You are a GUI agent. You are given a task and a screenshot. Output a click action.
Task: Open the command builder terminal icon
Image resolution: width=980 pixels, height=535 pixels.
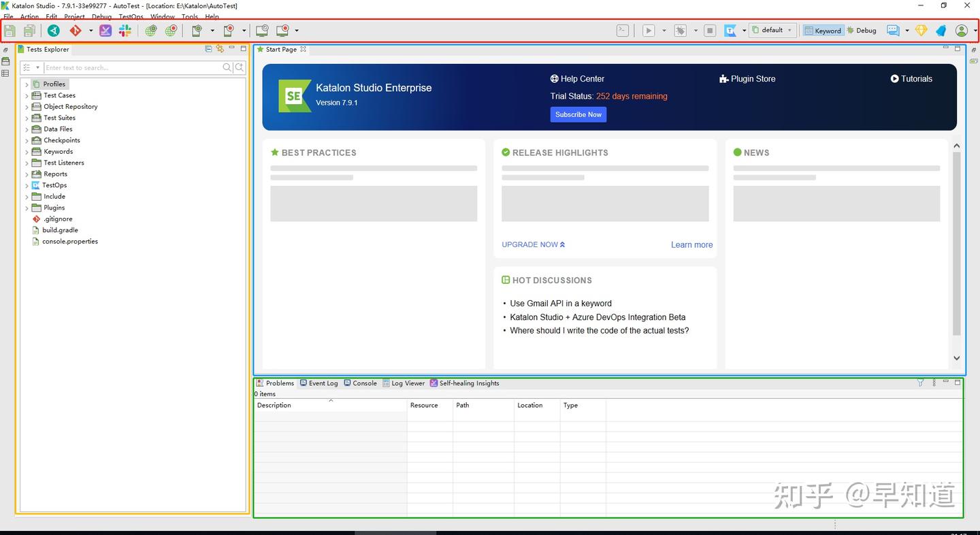(x=623, y=31)
